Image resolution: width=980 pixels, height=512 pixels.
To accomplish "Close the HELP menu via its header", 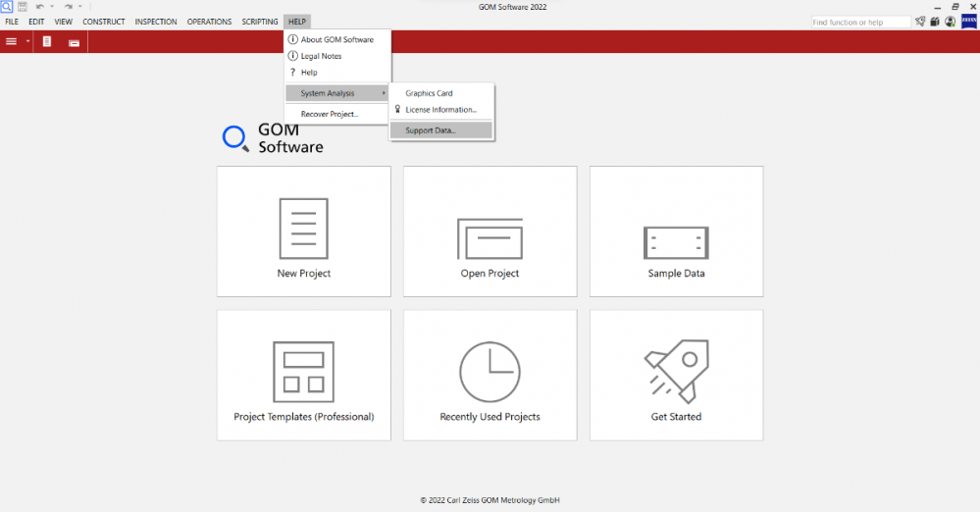I will pyautogui.click(x=297, y=22).
